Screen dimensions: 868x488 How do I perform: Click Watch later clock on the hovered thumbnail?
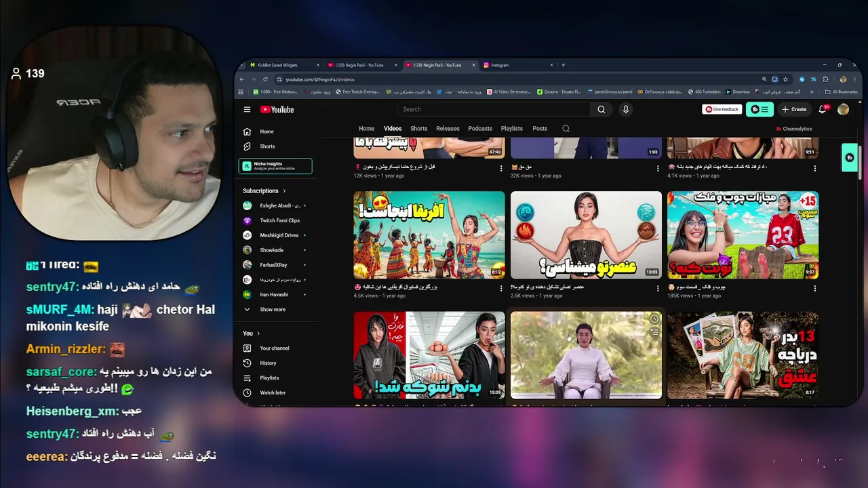click(654, 319)
